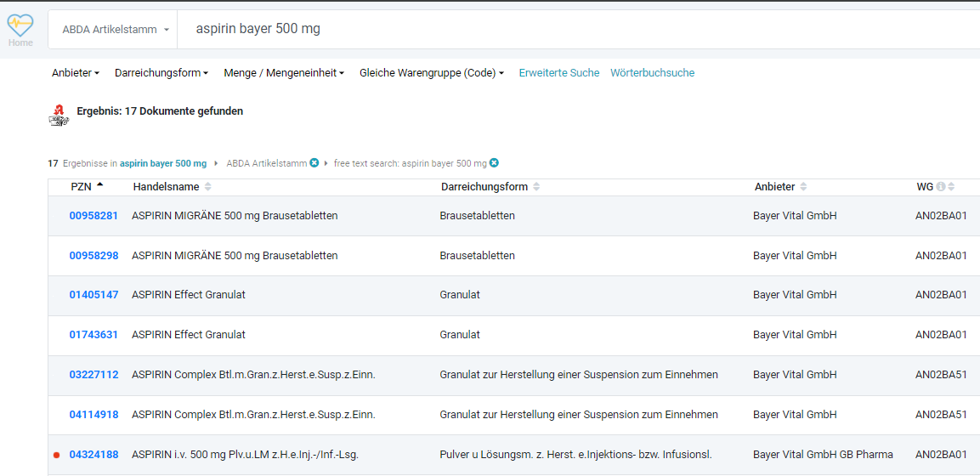Image resolution: width=980 pixels, height=476 pixels.
Task: Open PZN 04324188 entry
Action: coord(93,455)
